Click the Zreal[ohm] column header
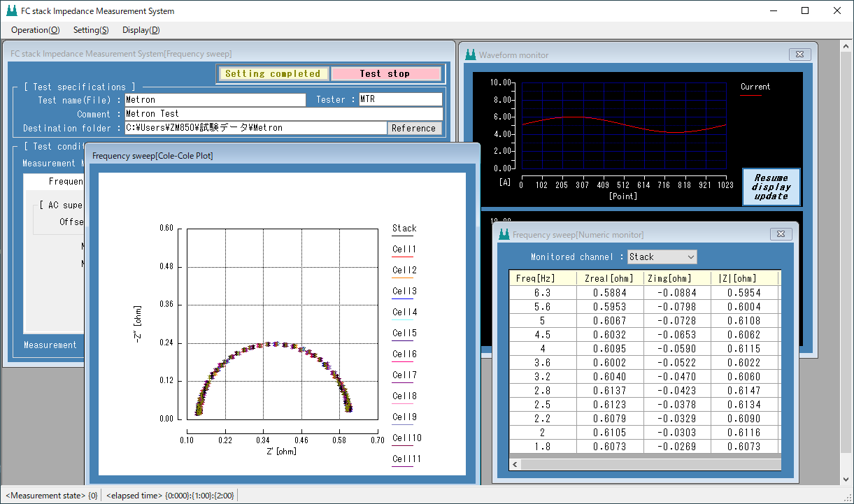Image resolution: width=854 pixels, height=504 pixels. [x=610, y=278]
